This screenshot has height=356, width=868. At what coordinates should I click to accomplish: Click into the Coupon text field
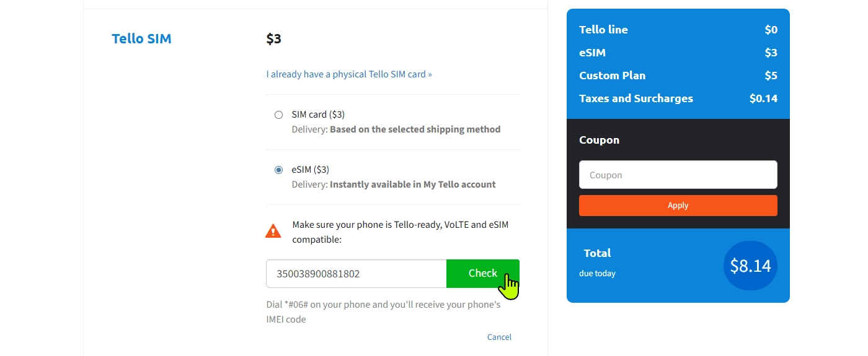[x=678, y=175]
